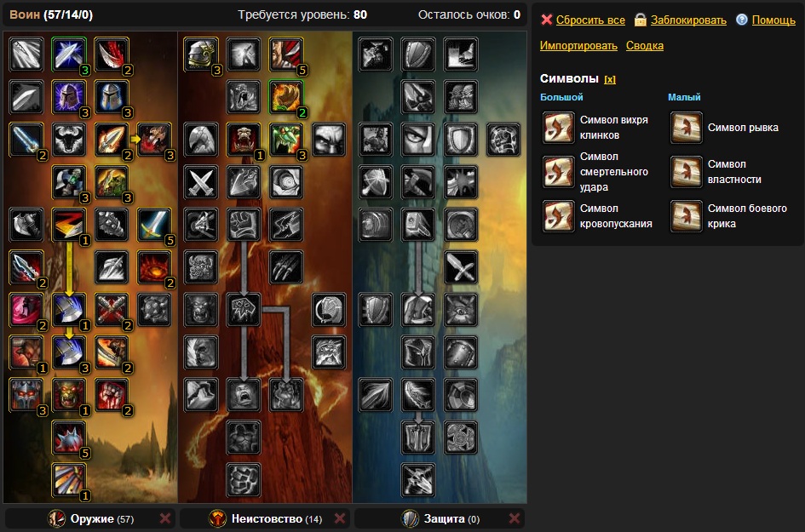The image size is (805, 532).
Task: Open the Помощь help link
Action: [x=773, y=20]
